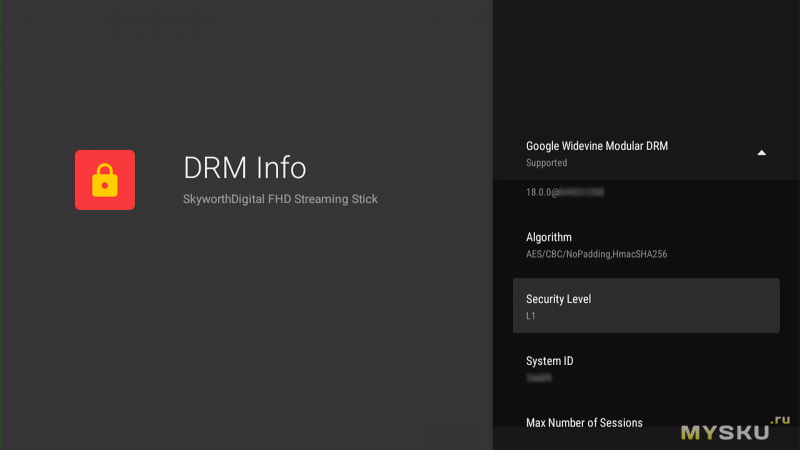Click the blurred System ID value
Image resolution: width=800 pixels, height=450 pixels.
538,378
